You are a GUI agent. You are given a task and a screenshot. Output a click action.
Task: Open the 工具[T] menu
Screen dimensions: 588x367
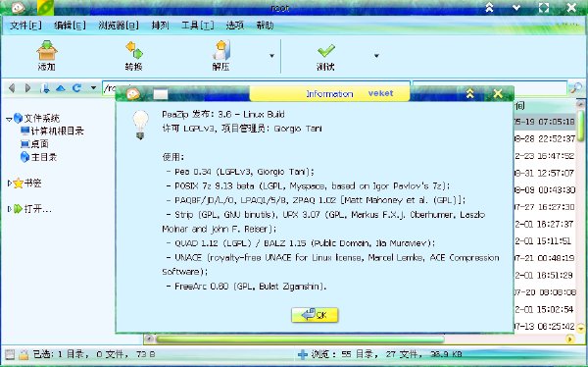pyautogui.click(x=198, y=26)
